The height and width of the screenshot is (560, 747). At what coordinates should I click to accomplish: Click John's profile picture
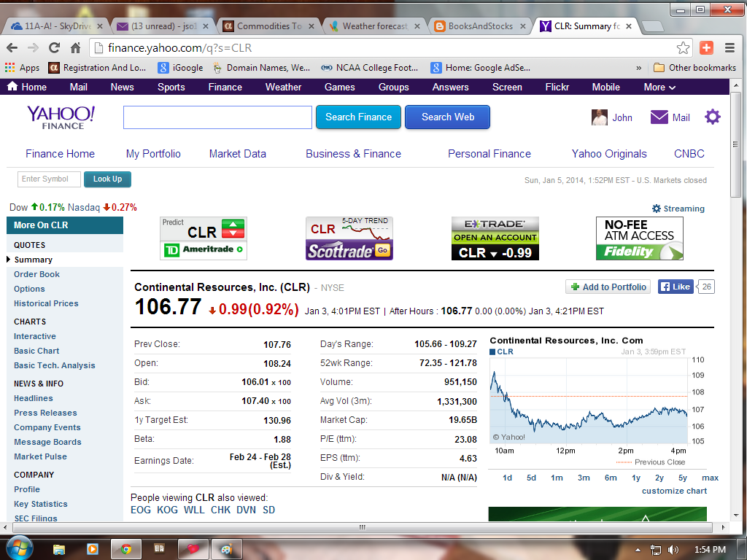pyautogui.click(x=600, y=117)
